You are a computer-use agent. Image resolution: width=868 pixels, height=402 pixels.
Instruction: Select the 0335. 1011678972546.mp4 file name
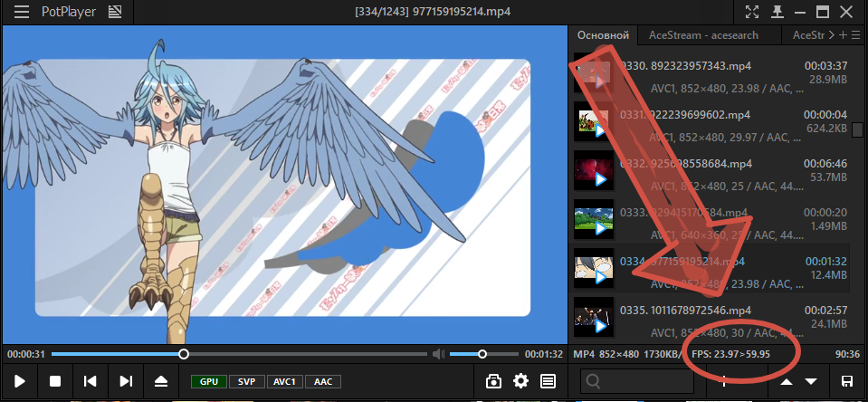point(685,310)
